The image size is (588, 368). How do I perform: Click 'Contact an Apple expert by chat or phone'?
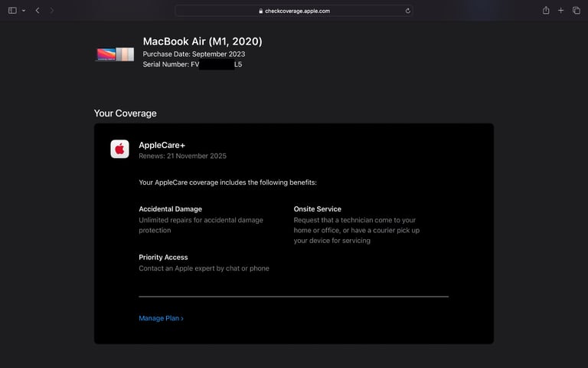tap(204, 268)
